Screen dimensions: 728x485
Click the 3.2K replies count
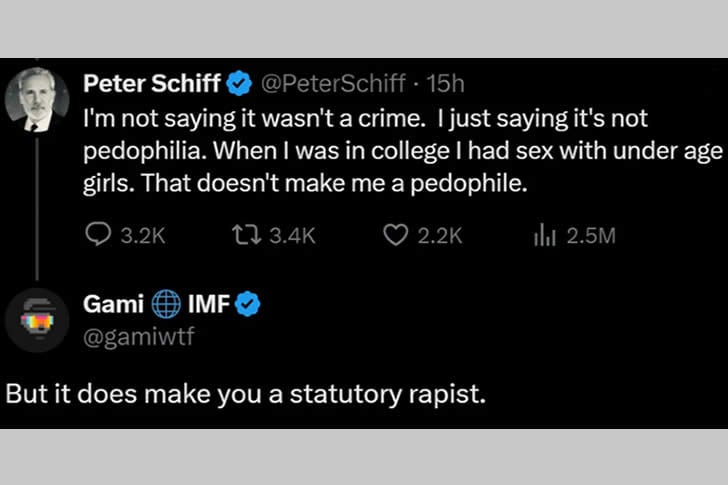(x=142, y=236)
